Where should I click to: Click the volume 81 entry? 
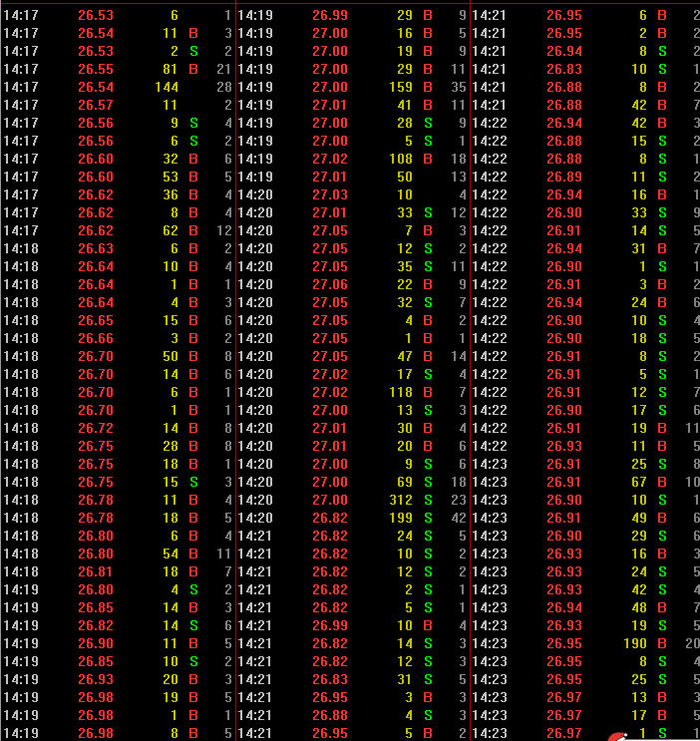[x=171, y=69]
